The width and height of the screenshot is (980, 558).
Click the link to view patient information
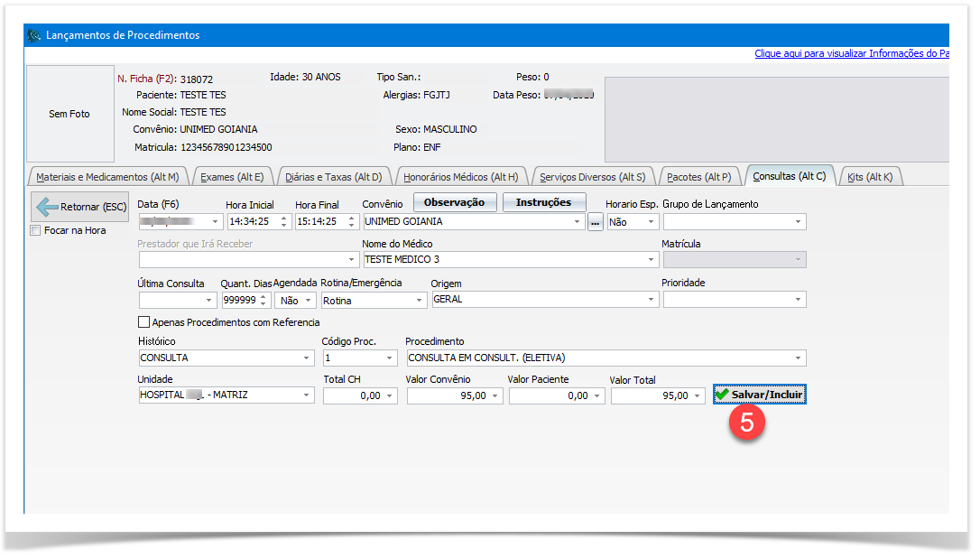point(851,54)
